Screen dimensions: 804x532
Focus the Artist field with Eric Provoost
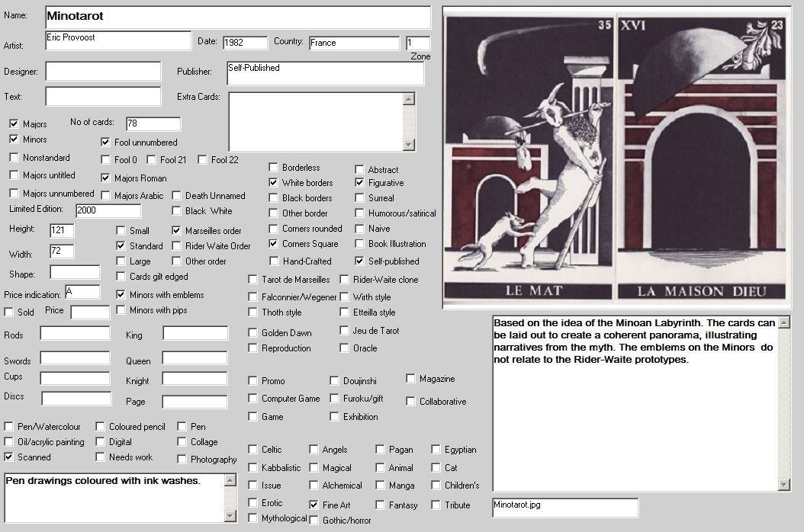[x=117, y=40]
